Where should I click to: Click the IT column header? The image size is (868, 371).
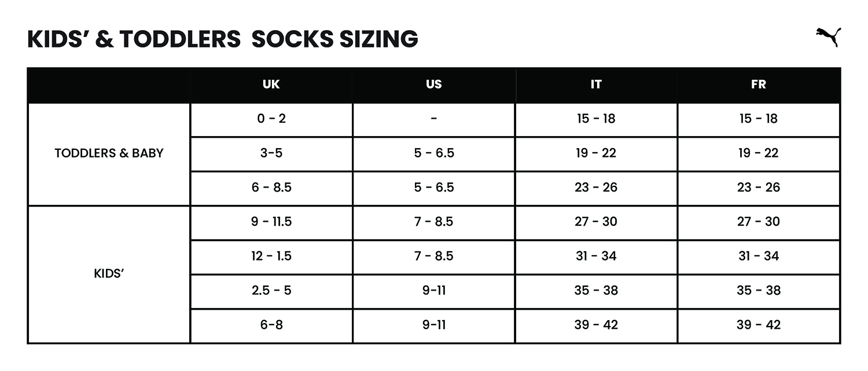(x=596, y=85)
